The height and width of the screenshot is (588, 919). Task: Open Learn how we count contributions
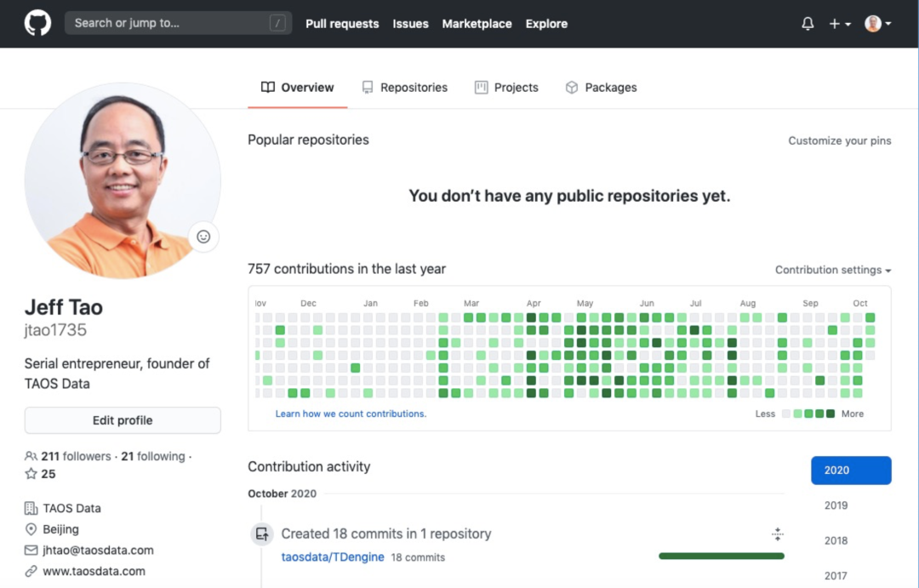click(x=351, y=414)
